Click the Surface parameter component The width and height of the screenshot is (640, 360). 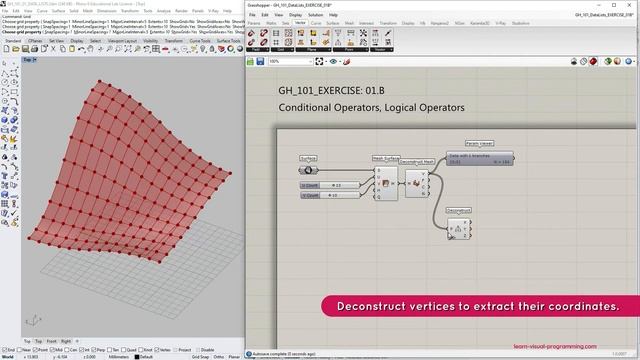pyautogui.click(x=308, y=170)
